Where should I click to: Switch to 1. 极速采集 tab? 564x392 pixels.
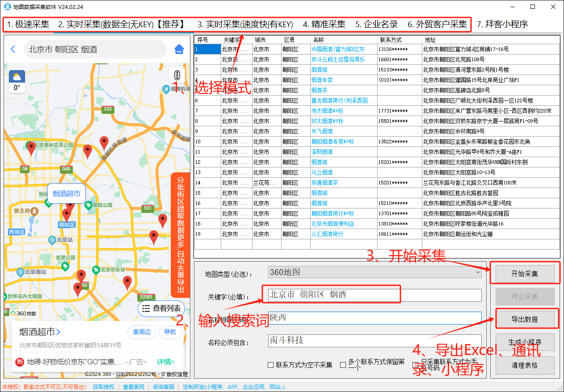pos(28,25)
